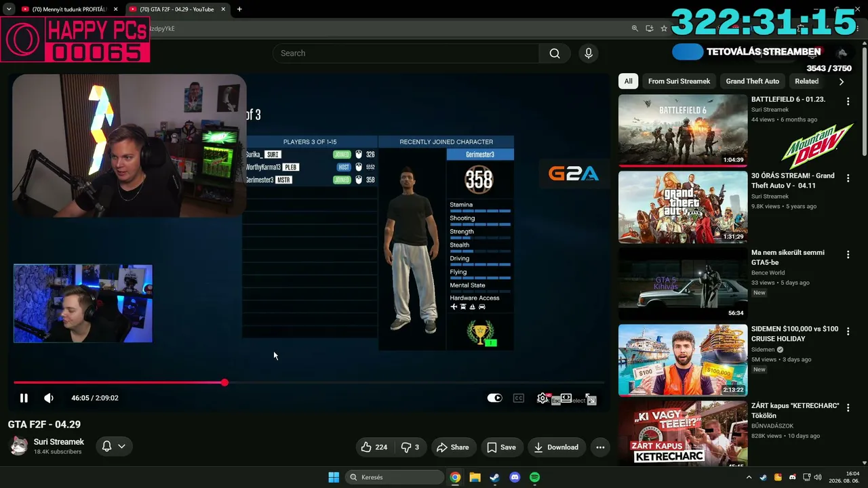Open a new browser tab

pos(239,9)
